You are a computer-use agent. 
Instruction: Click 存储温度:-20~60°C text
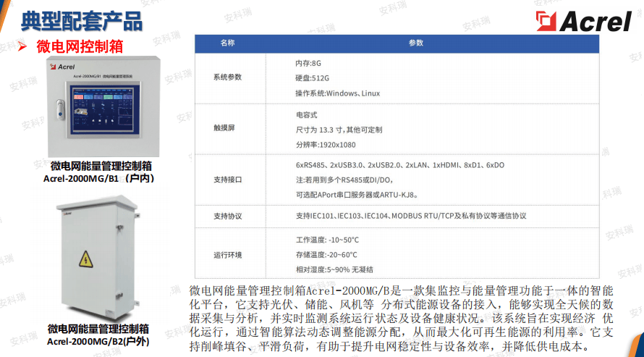coord(326,255)
